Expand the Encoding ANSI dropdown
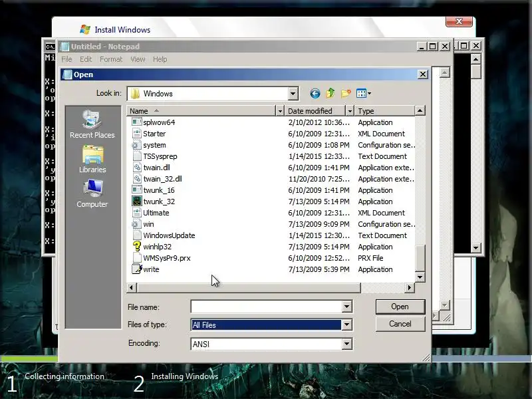The height and width of the screenshot is (399, 532). pos(346,344)
